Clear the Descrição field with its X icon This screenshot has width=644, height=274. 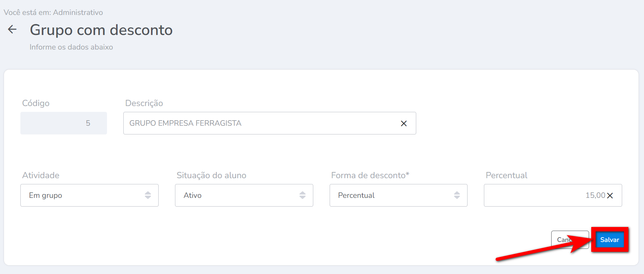pos(404,124)
